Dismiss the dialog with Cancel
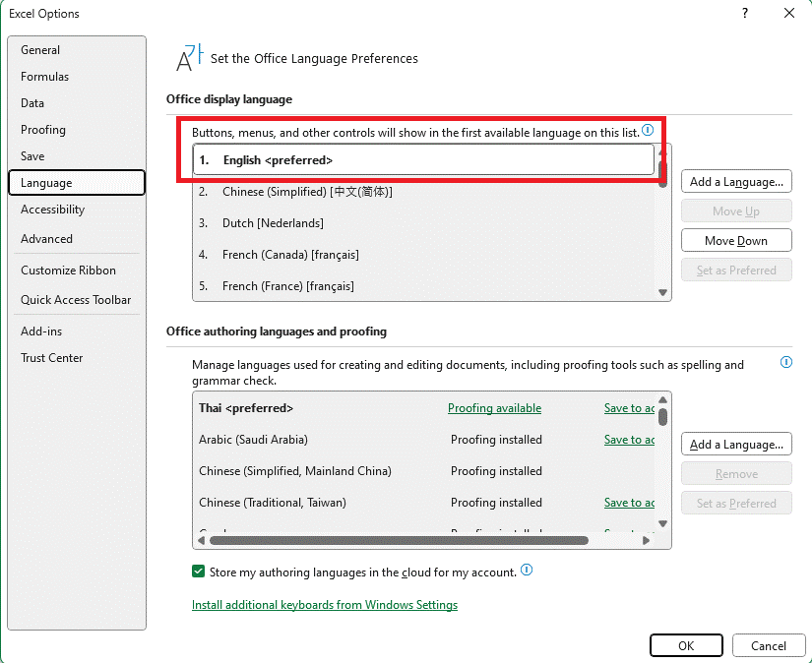 tap(769, 645)
